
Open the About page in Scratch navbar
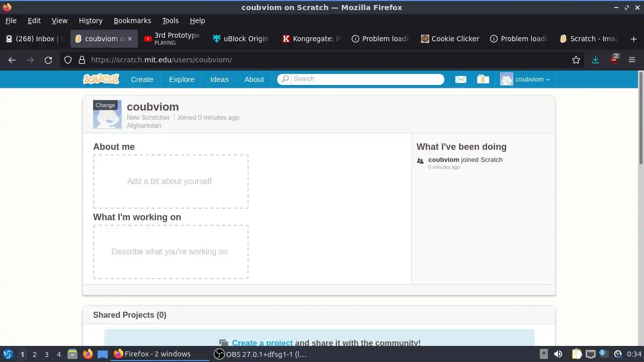tap(254, 79)
